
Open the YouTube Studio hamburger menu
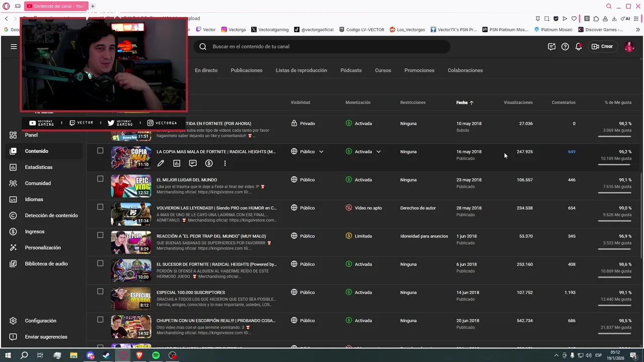click(x=14, y=46)
